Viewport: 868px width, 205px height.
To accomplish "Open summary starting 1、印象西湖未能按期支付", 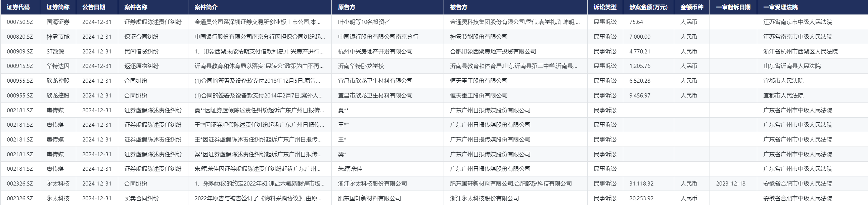I will click(259, 52).
